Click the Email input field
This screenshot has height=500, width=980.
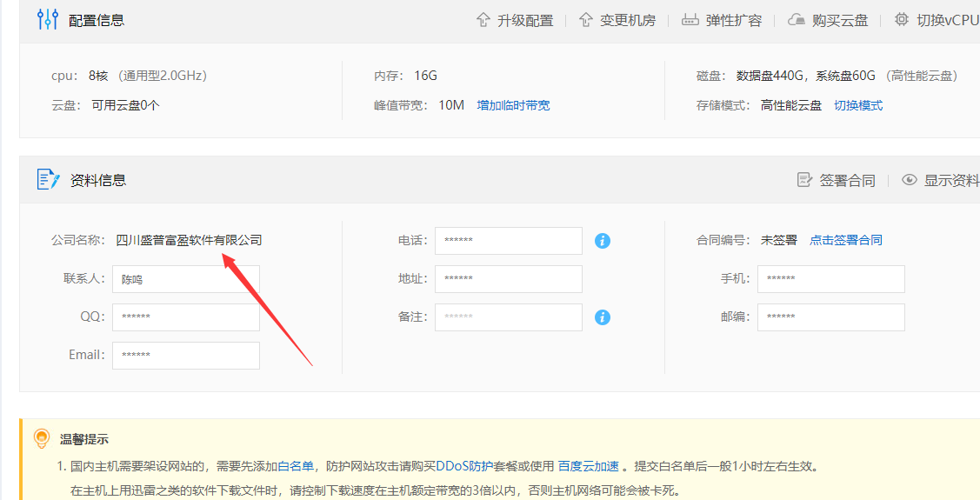click(x=186, y=356)
